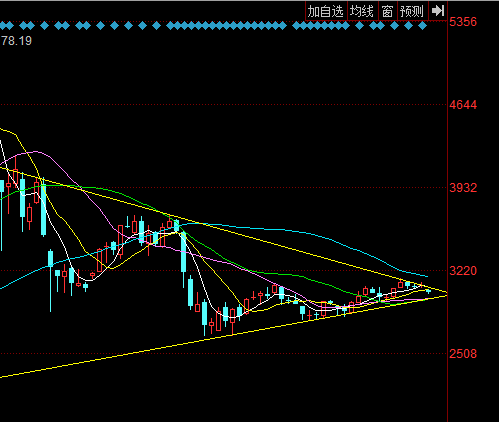Click the 5356 price axis label
Viewport: 499px width, 422px height.
coord(463,22)
